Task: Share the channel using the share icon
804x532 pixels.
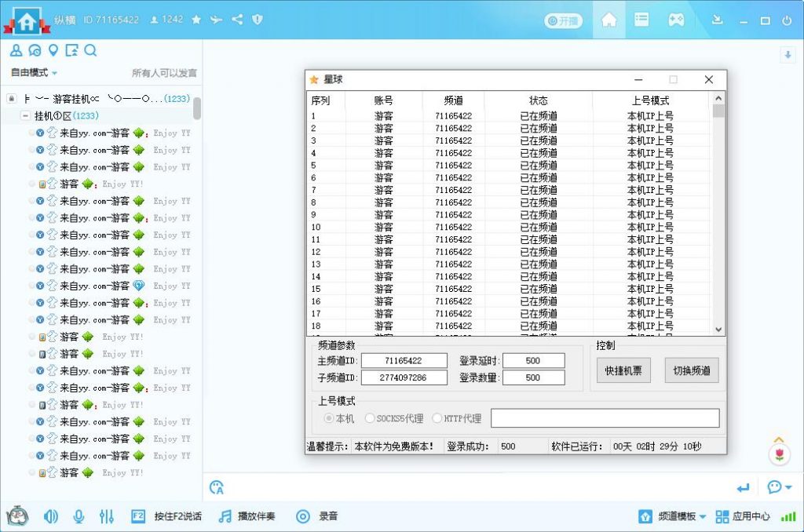Action: 237,20
